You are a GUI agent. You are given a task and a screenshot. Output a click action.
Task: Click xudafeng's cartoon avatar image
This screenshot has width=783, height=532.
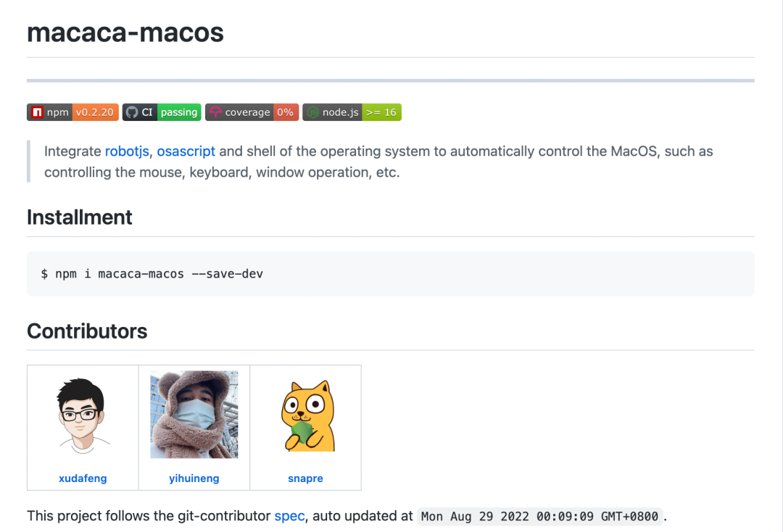(83, 415)
